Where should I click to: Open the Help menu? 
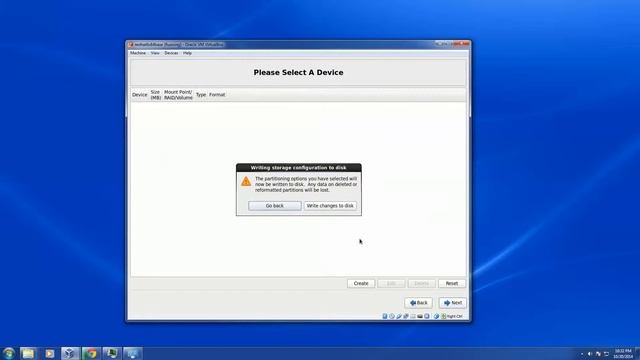[187, 53]
